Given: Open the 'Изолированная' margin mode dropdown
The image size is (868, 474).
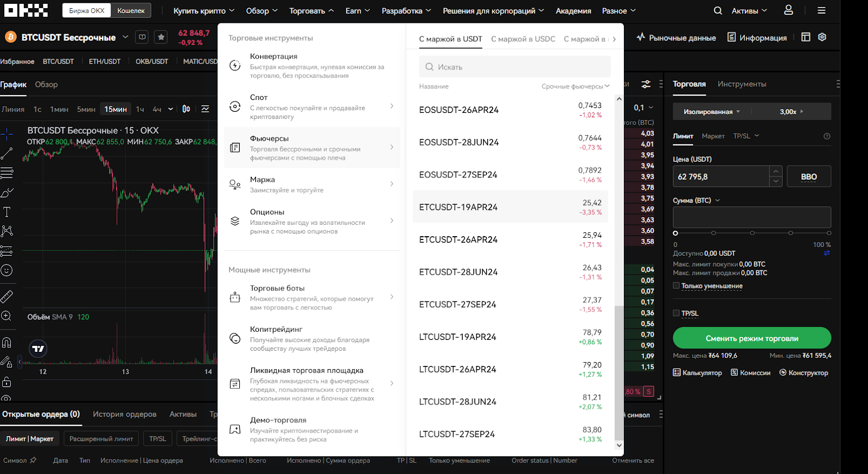Looking at the screenshot, I should coord(711,112).
